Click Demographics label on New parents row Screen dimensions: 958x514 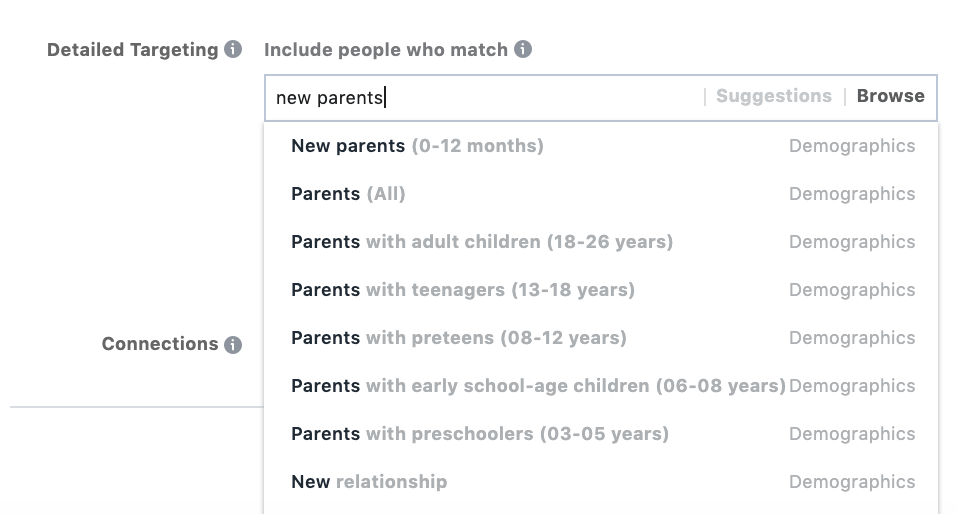tap(851, 146)
